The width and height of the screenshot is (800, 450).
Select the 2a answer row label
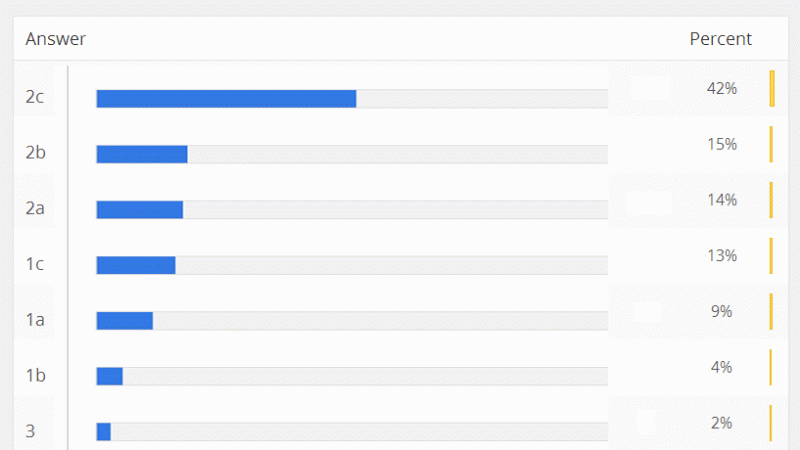pos(35,209)
